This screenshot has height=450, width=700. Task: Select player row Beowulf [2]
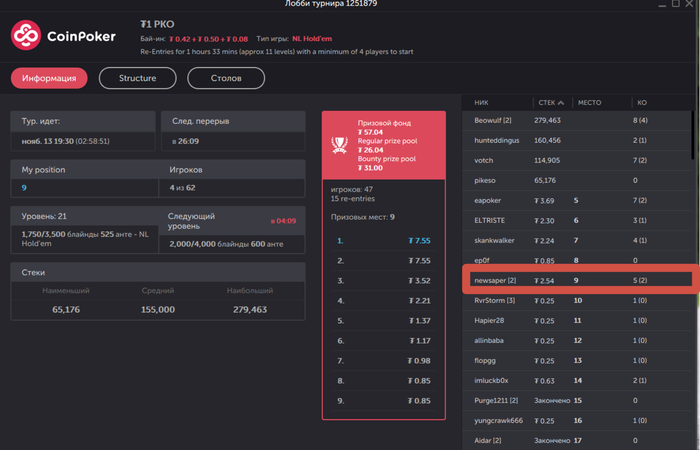577,121
